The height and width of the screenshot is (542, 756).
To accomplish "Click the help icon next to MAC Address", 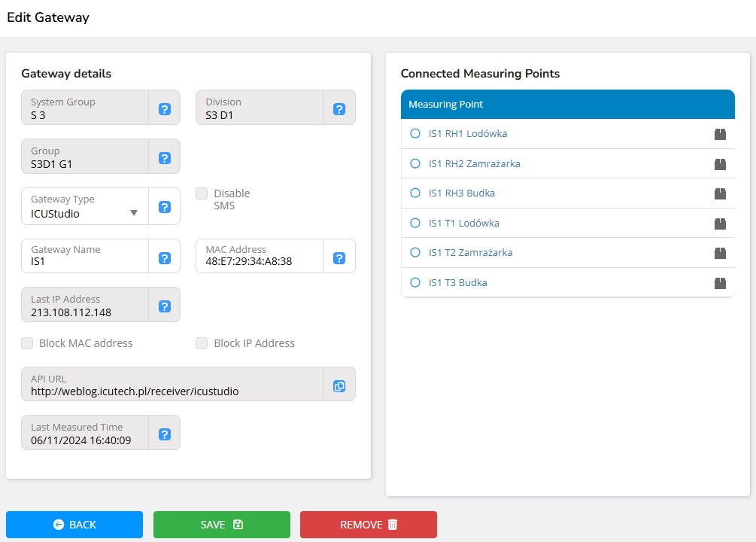I will click(x=339, y=258).
